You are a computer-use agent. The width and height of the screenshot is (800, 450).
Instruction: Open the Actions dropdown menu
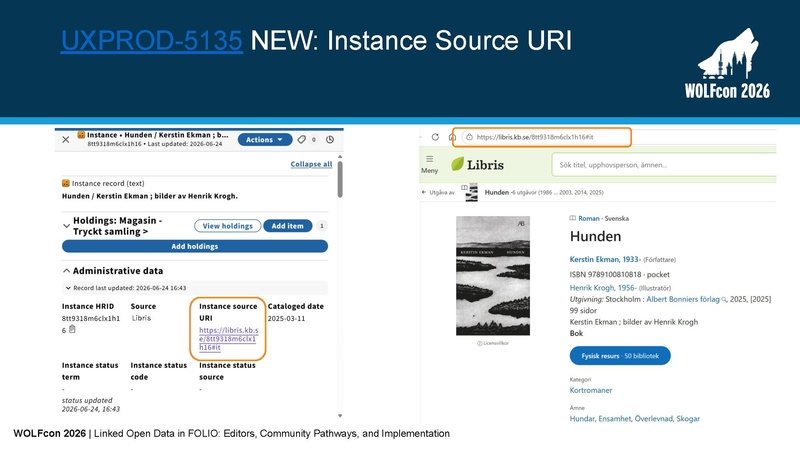[265, 139]
